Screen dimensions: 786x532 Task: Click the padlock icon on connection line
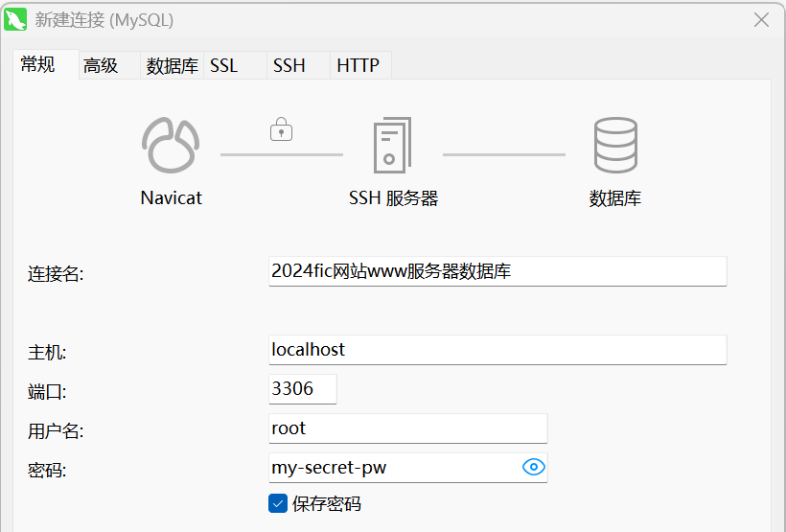(281, 129)
